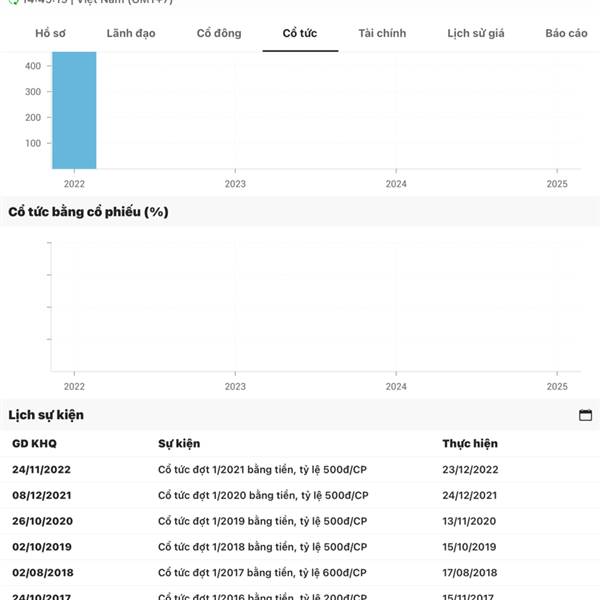The width and height of the screenshot is (600, 600).
Task: Select the 02/10/2019 event row
Action: (300, 546)
